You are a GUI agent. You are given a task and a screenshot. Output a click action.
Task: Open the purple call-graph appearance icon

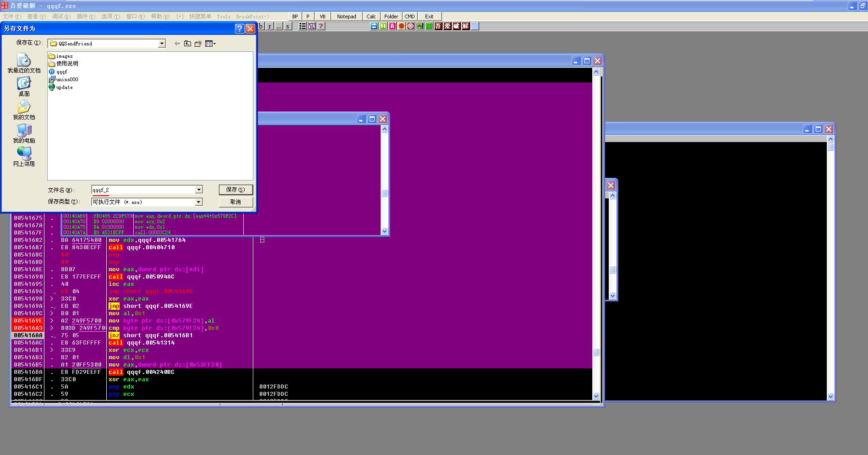coord(312,26)
